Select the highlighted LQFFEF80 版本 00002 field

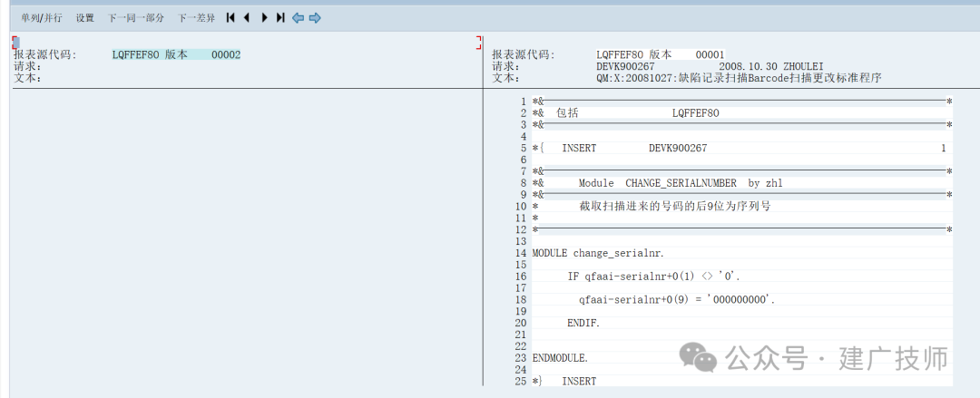pos(176,55)
